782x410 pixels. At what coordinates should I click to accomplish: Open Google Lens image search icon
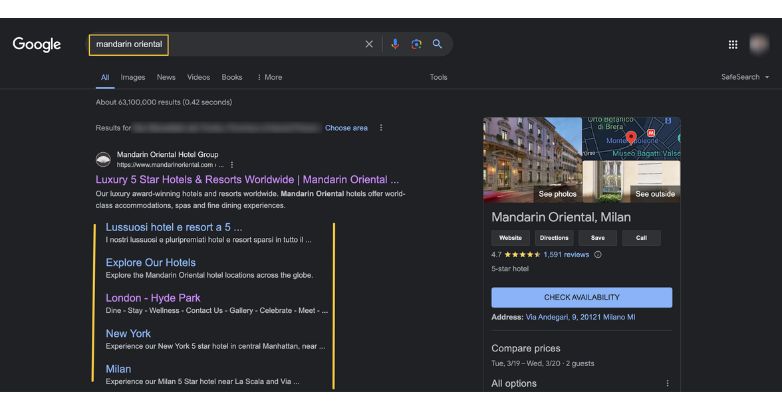(x=416, y=44)
